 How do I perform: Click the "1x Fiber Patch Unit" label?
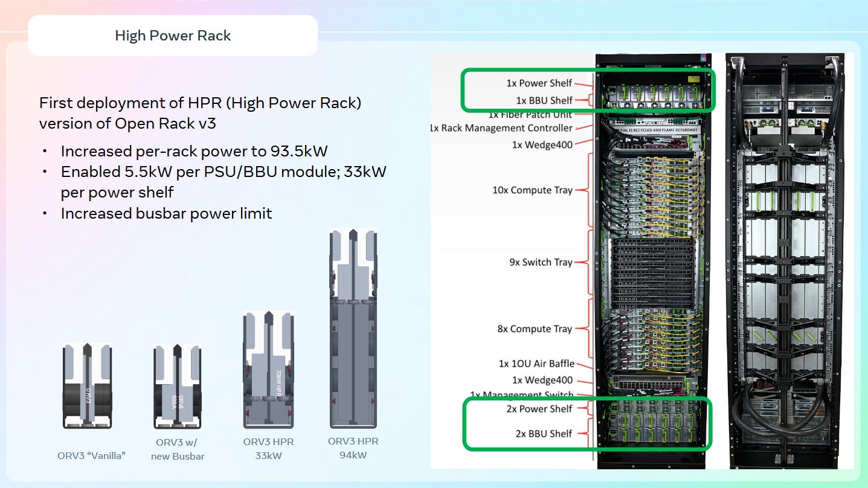click(x=530, y=114)
